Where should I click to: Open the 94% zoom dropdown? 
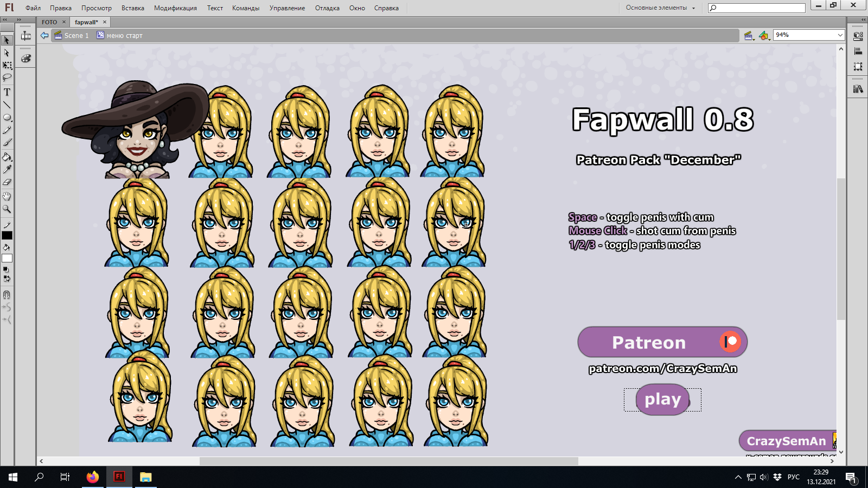(840, 35)
